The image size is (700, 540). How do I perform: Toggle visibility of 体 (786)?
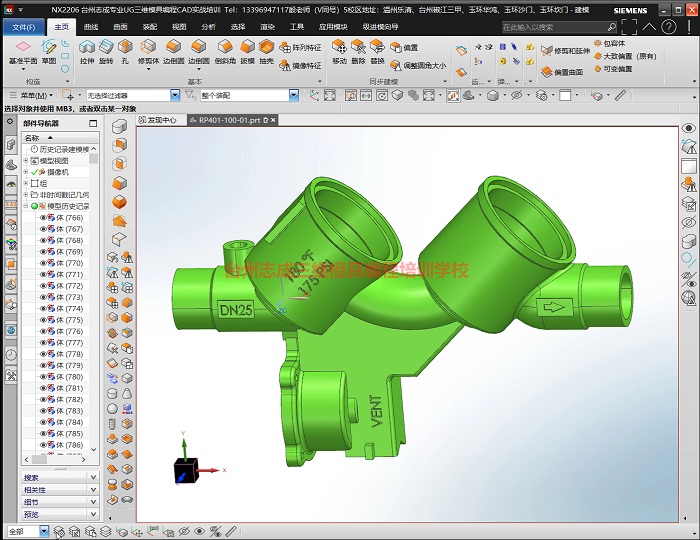[43, 445]
